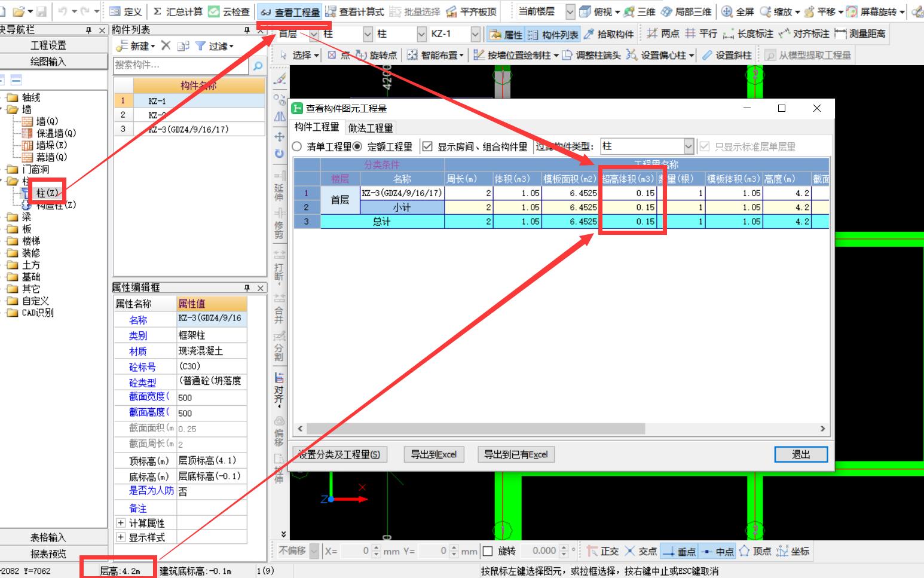Toggle the 构件列表 toolbar button
The height and width of the screenshot is (578, 924).
click(x=553, y=35)
